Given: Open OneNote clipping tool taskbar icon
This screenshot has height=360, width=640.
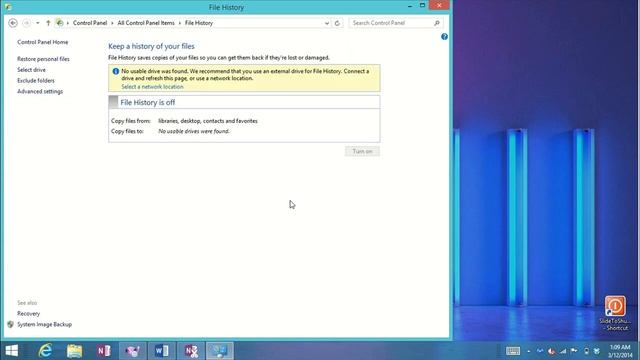Looking at the screenshot, I should click(191, 351).
